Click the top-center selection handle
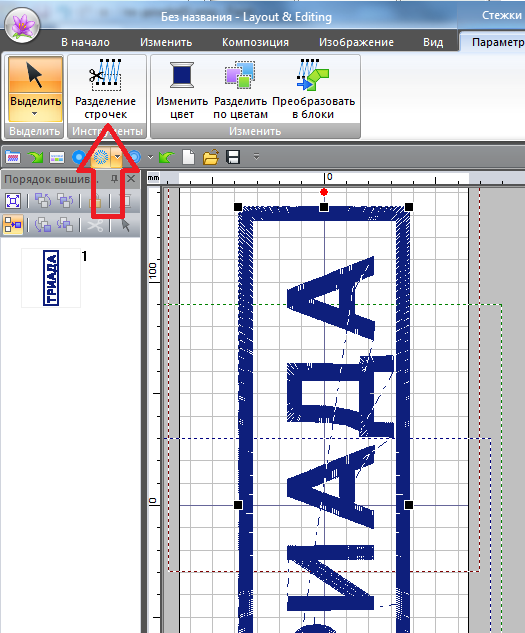This screenshot has width=525, height=633. pos(323,207)
